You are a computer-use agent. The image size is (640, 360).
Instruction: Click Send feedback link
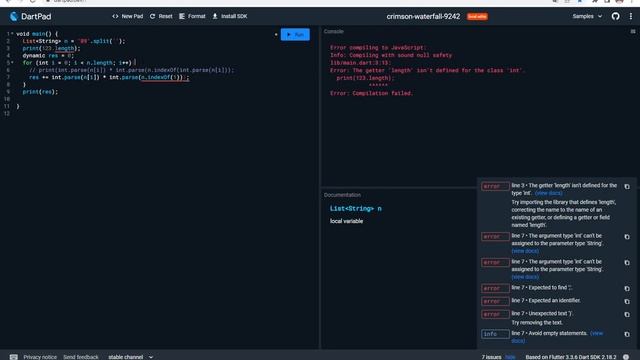tap(81, 357)
